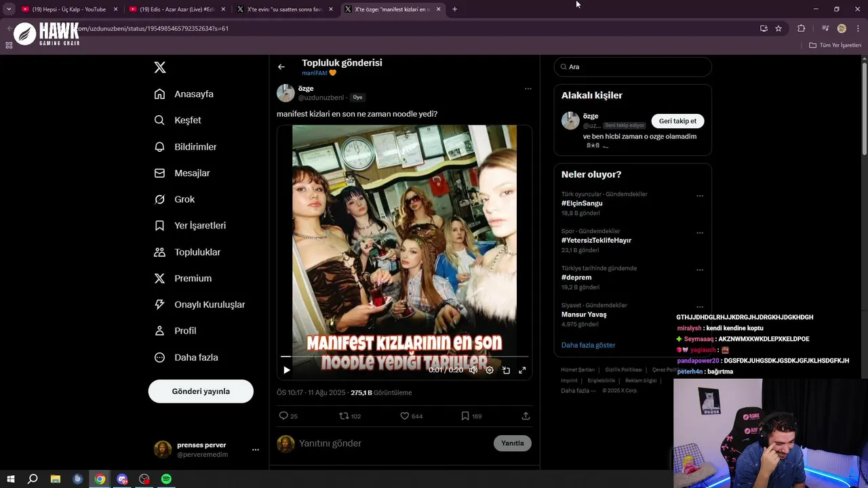This screenshot has width=868, height=488.
Task: Open the post's three-dot options menu
Action: click(x=528, y=89)
